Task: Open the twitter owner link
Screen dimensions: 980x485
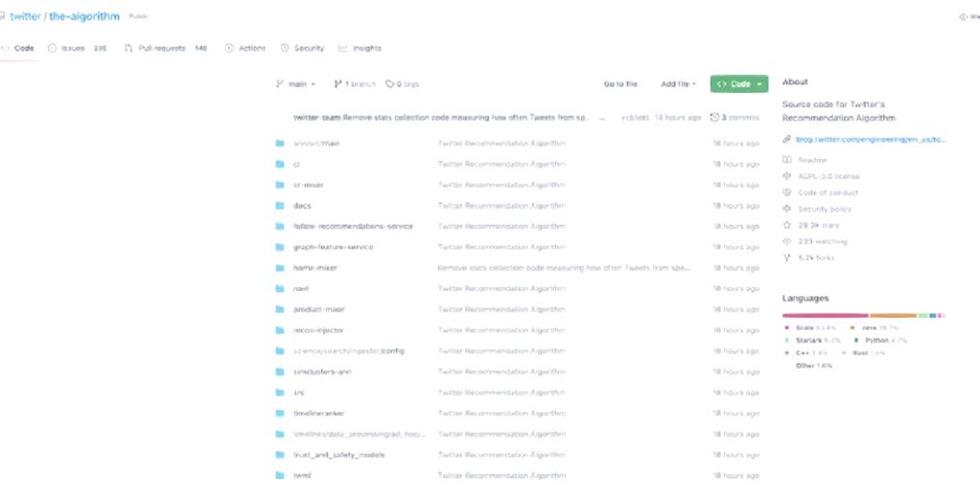Action: pos(25,16)
